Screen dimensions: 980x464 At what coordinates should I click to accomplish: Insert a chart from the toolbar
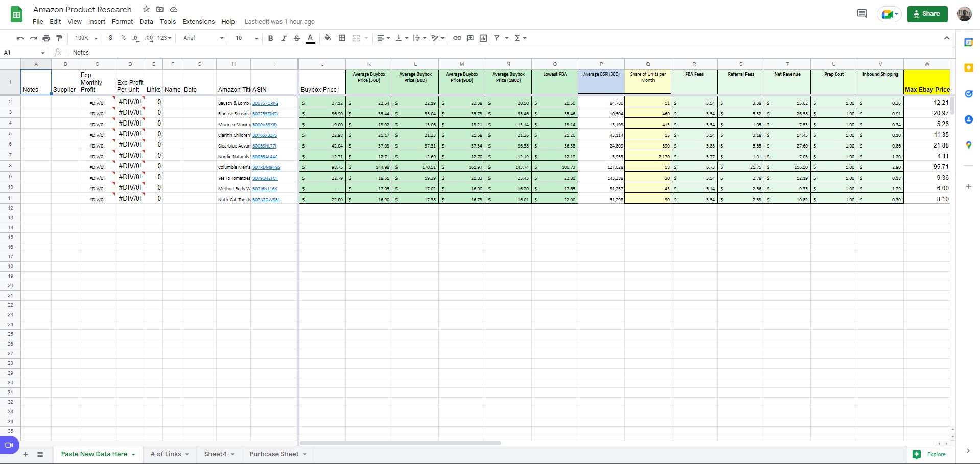[483, 38]
